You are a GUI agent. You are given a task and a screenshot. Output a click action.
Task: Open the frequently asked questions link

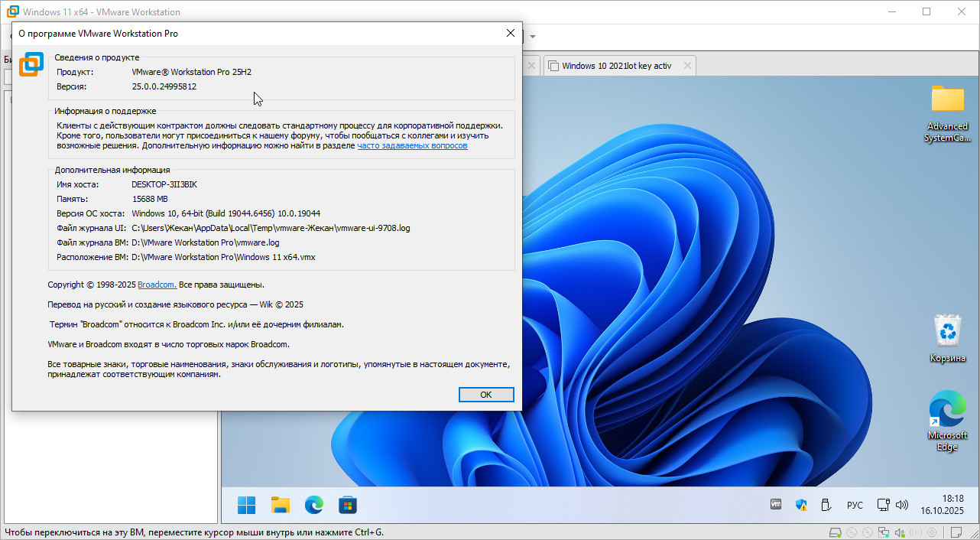(412, 145)
